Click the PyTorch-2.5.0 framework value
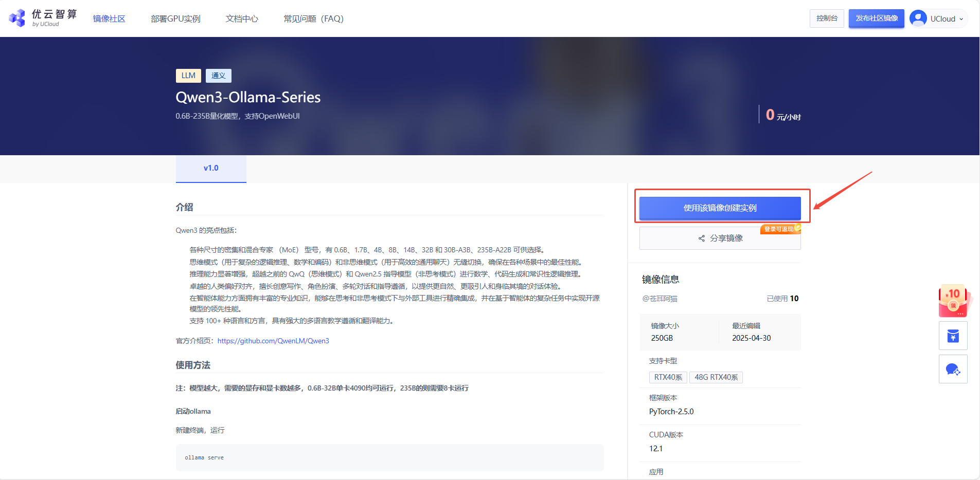 tap(671, 412)
